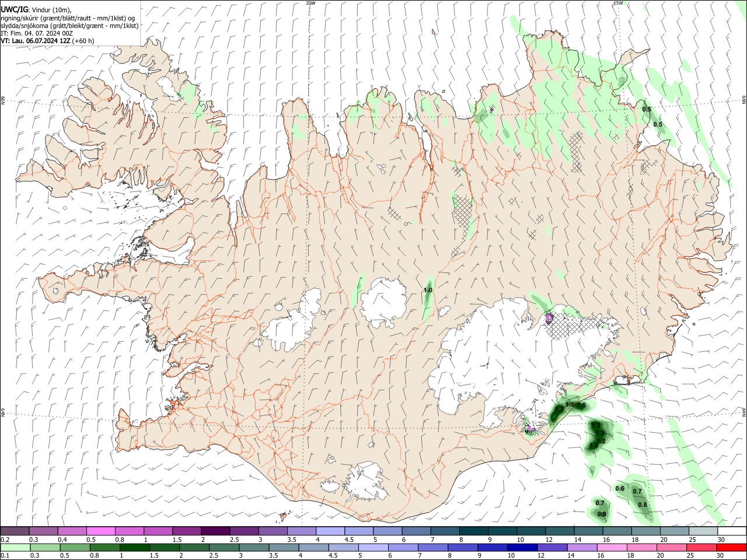Pick the bottom-row swatch between 25 and 30

tap(701, 547)
